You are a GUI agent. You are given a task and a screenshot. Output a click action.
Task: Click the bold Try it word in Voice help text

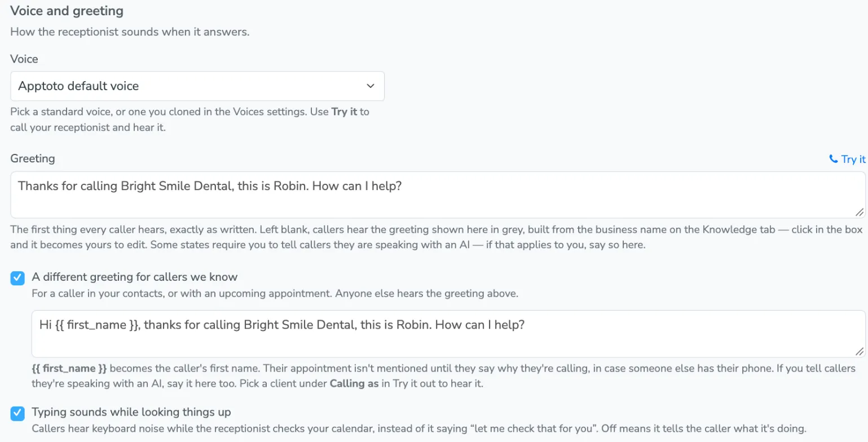tap(344, 112)
